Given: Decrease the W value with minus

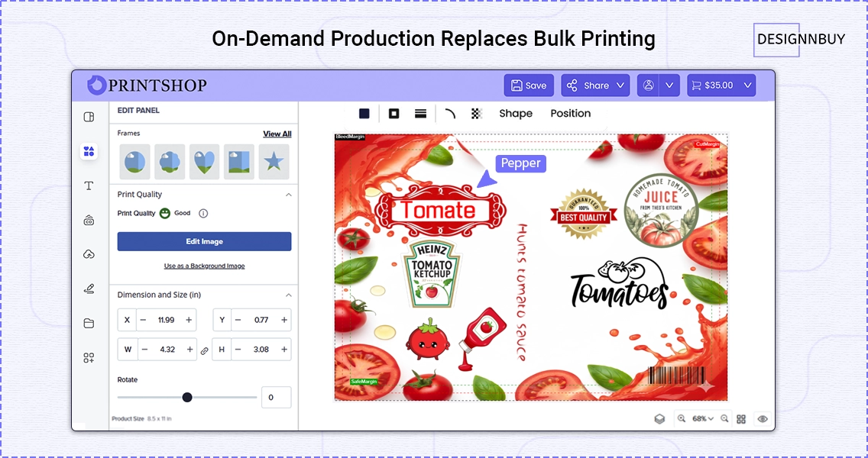Looking at the screenshot, I should [x=144, y=350].
